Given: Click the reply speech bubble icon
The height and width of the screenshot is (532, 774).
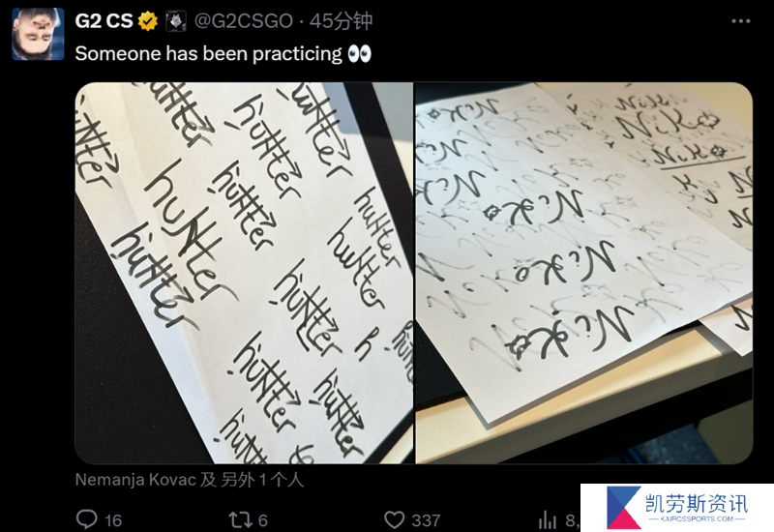Looking at the screenshot, I should (x=87, y=519).
